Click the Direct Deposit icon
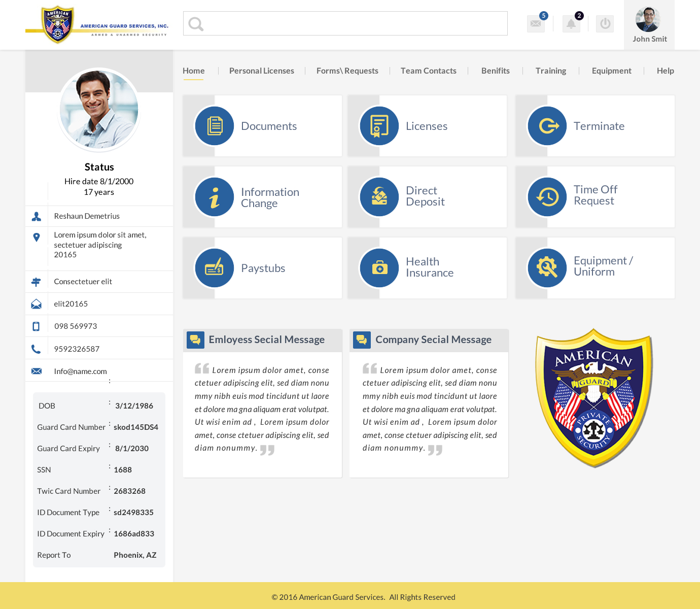The image size is (700, 609). (379, 197)
